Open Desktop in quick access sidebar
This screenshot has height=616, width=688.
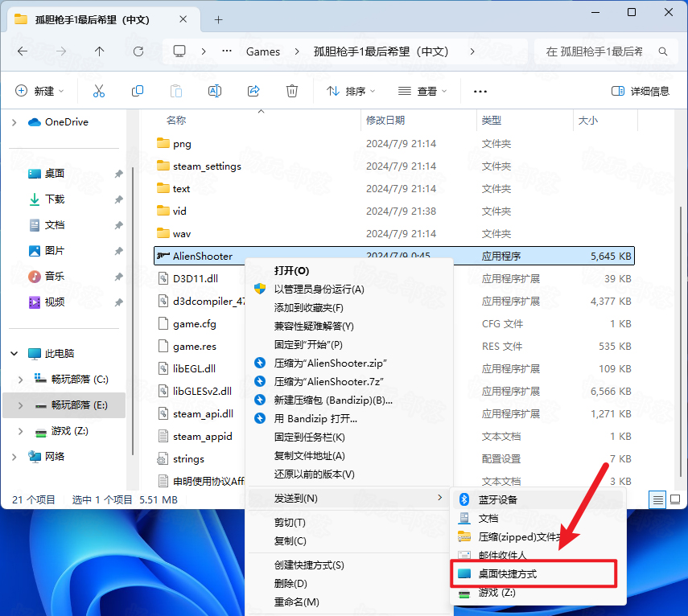[55, 174]
